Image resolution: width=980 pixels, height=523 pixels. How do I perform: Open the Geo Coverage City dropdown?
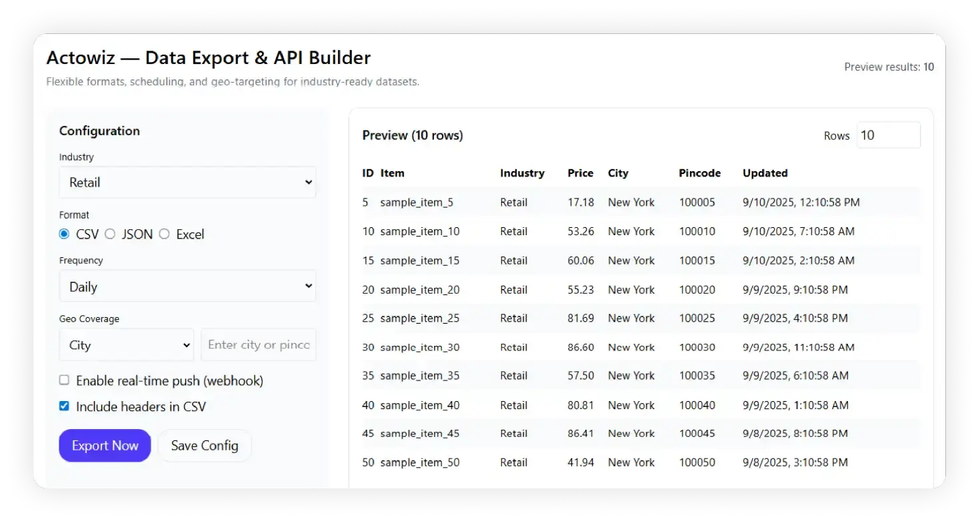(x=126, y=345)
